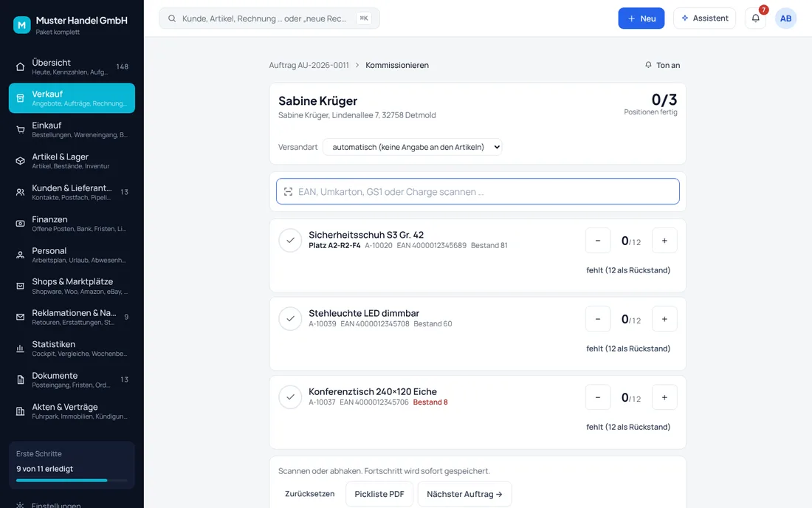Viewport: 812px width, 508px height.
Task: Open Statistiken from the sidebar
Action: coord(72,349)
